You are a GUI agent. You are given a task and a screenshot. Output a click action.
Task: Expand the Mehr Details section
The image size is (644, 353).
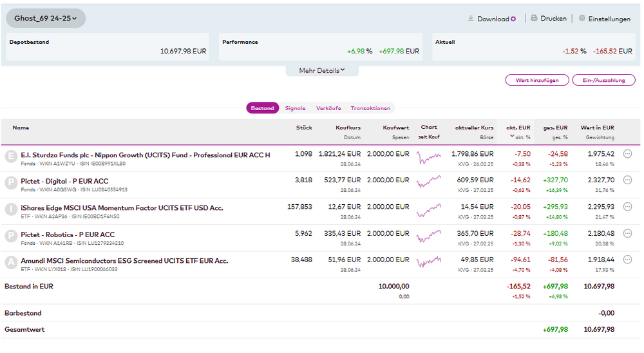click(x=322, y=70)
